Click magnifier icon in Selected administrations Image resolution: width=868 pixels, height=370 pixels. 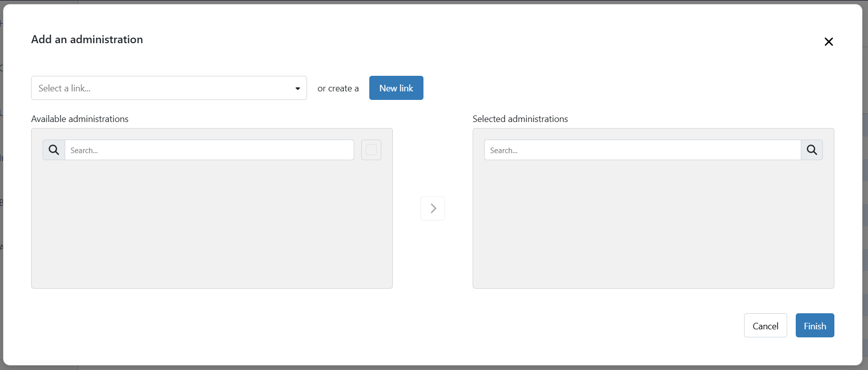812,150
